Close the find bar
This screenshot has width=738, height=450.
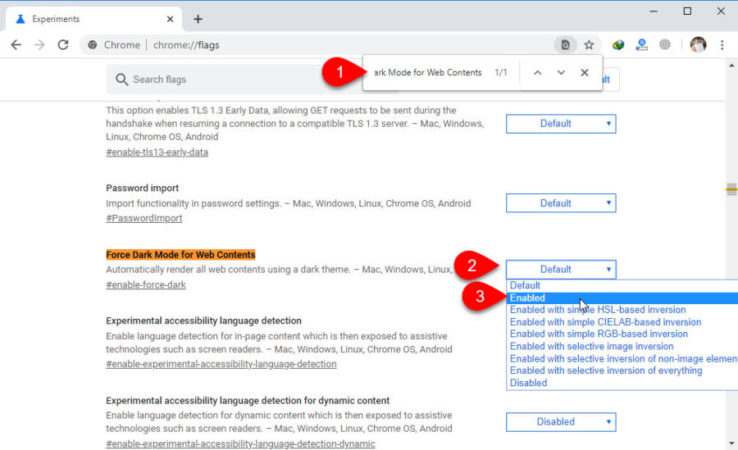[x=585, y=72]
